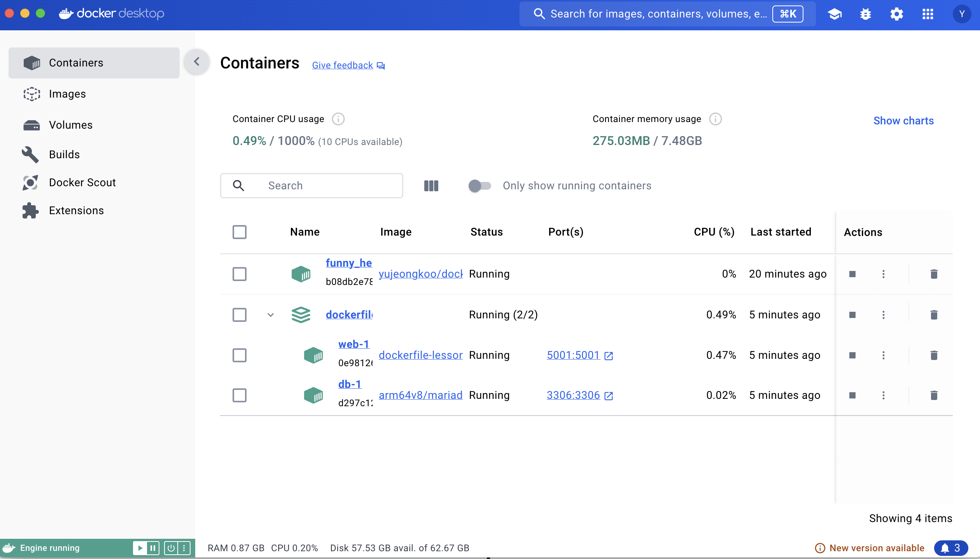
Task: Stop the funny_he container
Action: pyautogui.click(x=852, y=274)
